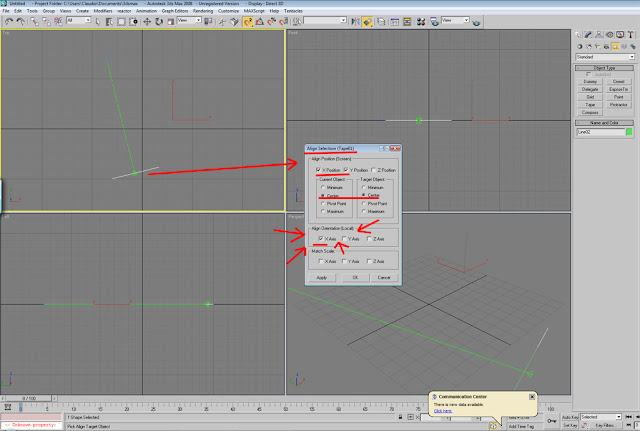Click the Bind to Space Warp icon
Viewport: 640px width, 431px height.
click(x=58, y=21)
